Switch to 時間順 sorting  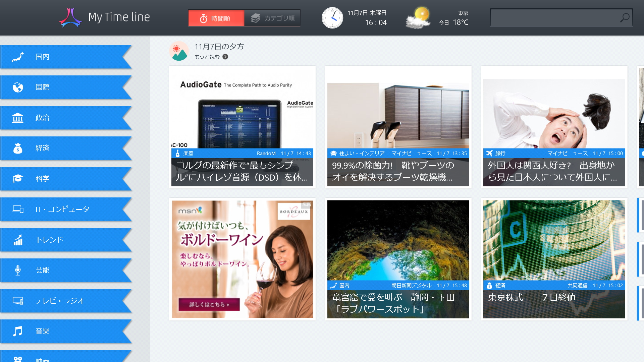pyautogui.click(x=216, y=18)
